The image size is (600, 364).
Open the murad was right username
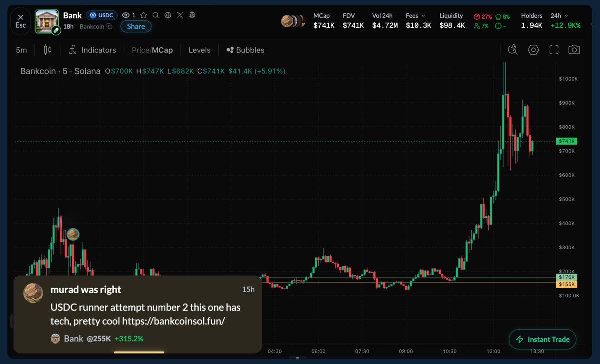[x=86, y=290]
